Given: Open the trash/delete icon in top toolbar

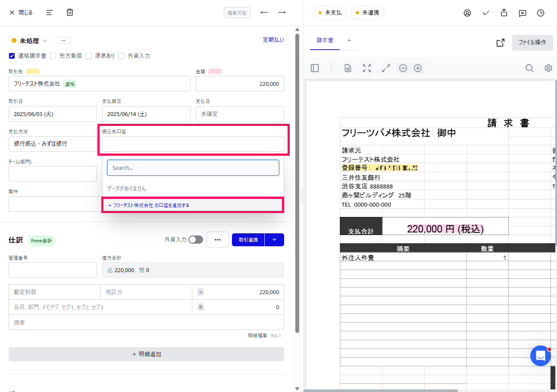Looking at the screenshot, I should click(69, 13).
